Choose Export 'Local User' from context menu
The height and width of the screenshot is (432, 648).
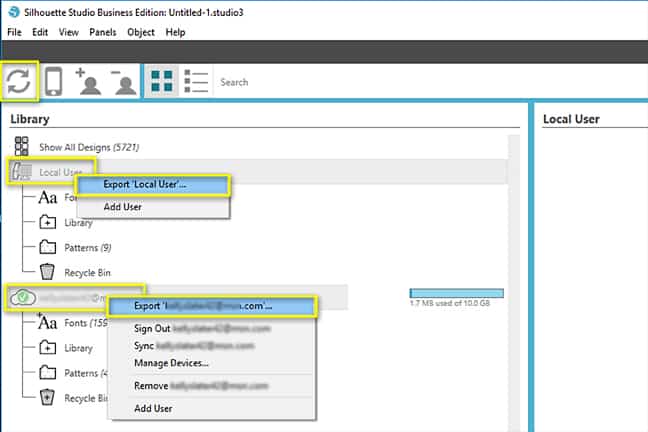tap(153, 185)
